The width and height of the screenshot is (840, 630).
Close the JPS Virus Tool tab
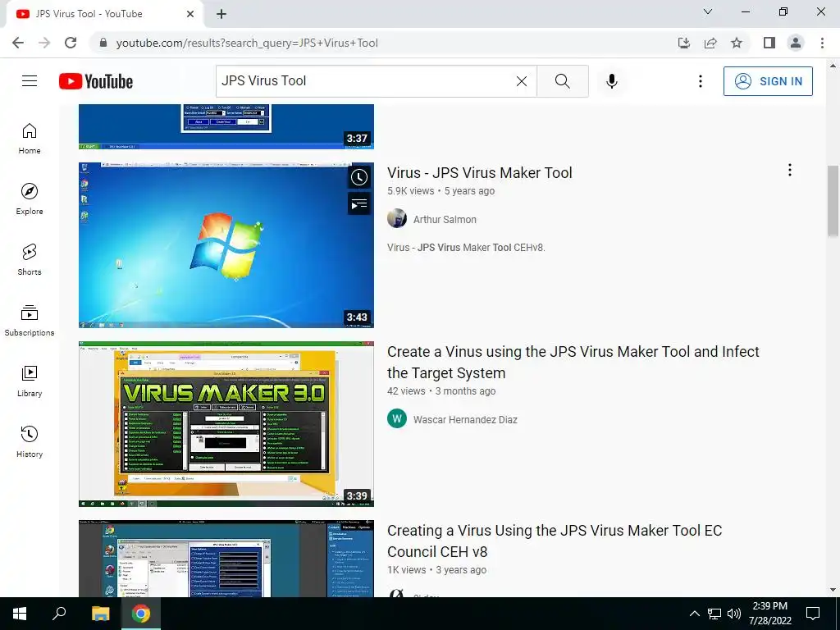[x=190, y=14]
